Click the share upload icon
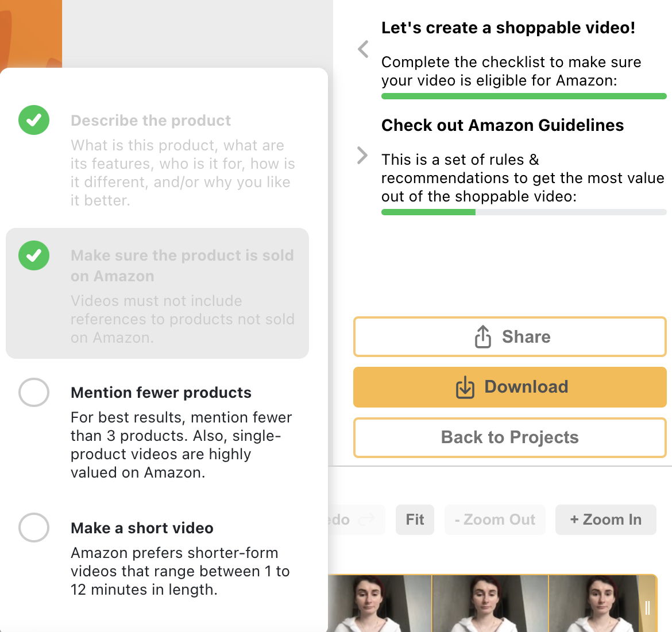 [482, 336]
